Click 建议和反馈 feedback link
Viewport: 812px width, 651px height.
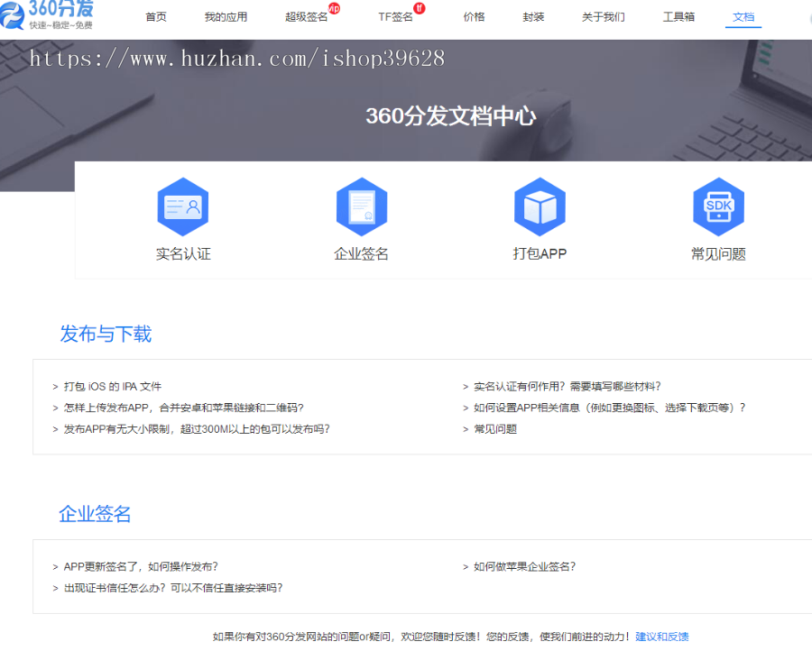pos(662,637)
